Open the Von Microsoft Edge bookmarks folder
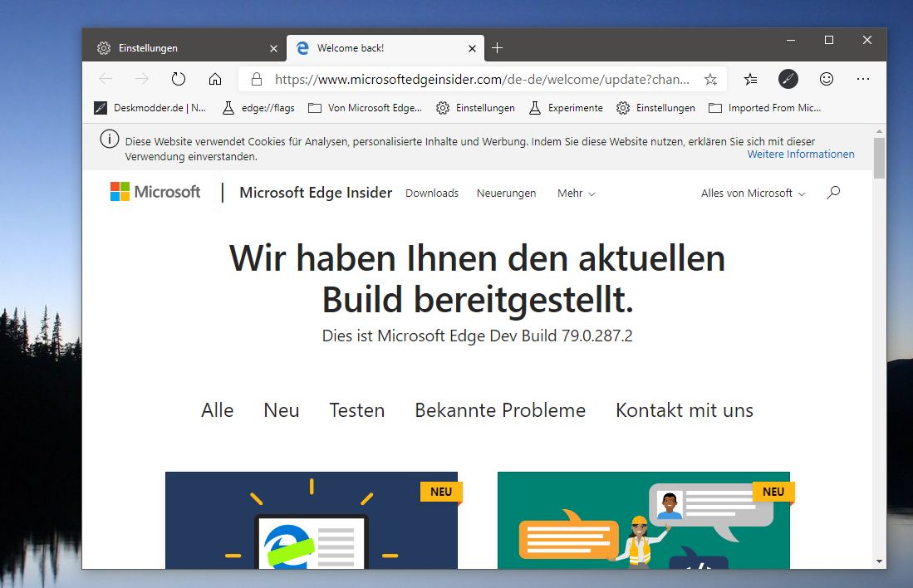This screenshot has width=913, height=588. click(x=365, y=108)
